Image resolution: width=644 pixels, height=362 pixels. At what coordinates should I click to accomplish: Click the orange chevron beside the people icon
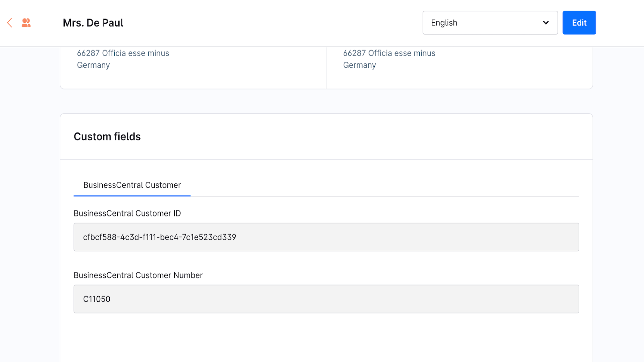point(9,22)
